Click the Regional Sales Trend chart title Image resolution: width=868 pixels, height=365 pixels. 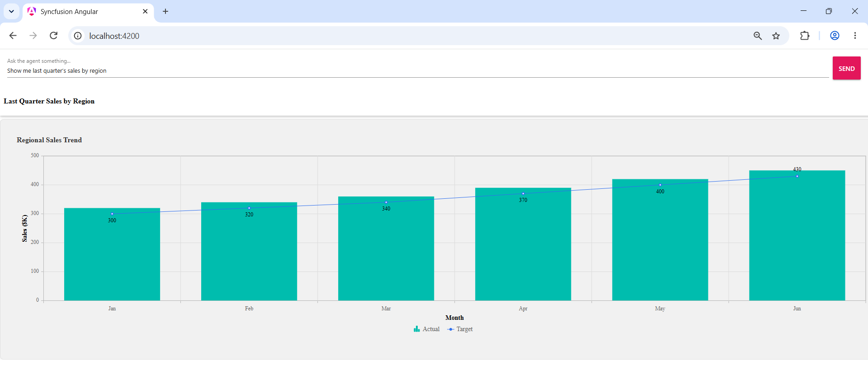(49, 140)
